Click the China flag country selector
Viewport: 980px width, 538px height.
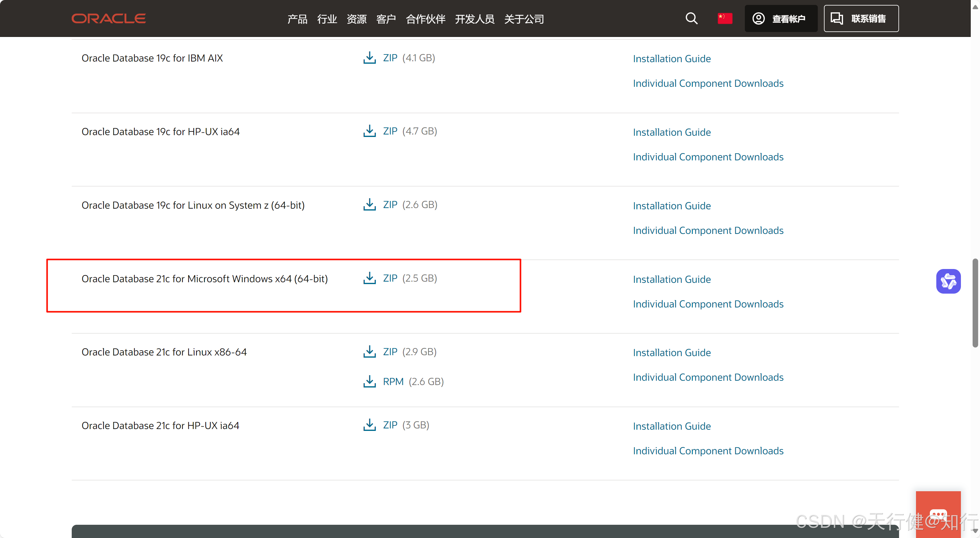click(x=725, y=19)
